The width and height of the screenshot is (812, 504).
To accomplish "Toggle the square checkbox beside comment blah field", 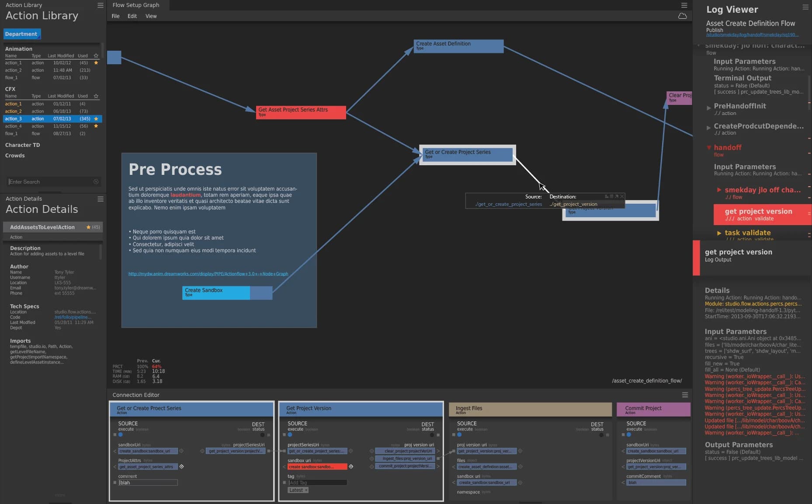I will (115, 483).
